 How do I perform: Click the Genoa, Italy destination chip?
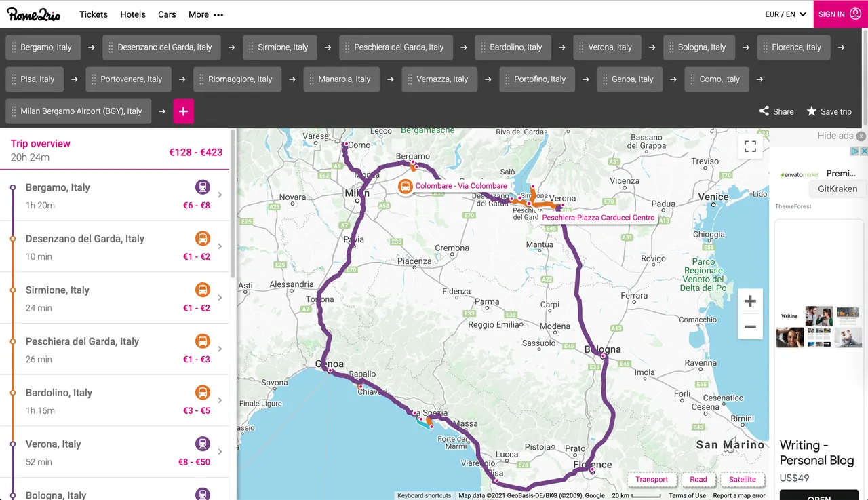click(629, 79)
